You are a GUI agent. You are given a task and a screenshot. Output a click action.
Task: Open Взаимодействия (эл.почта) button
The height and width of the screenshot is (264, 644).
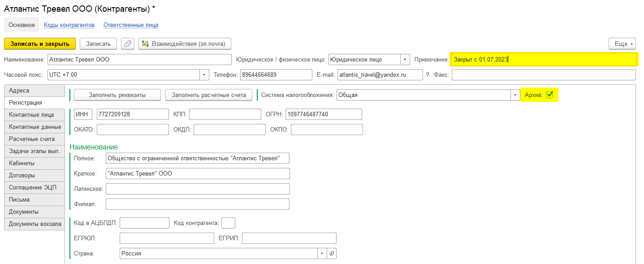tap(185, 44)
